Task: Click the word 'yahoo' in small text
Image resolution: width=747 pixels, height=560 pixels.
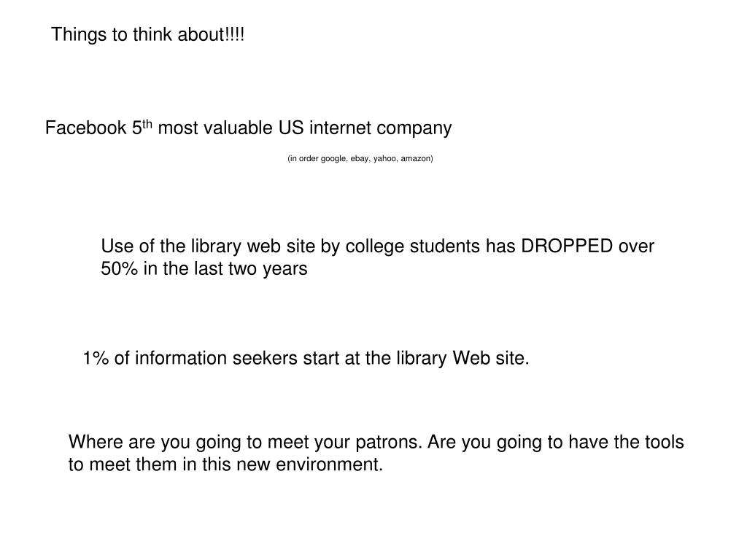Action: (384, 158)
